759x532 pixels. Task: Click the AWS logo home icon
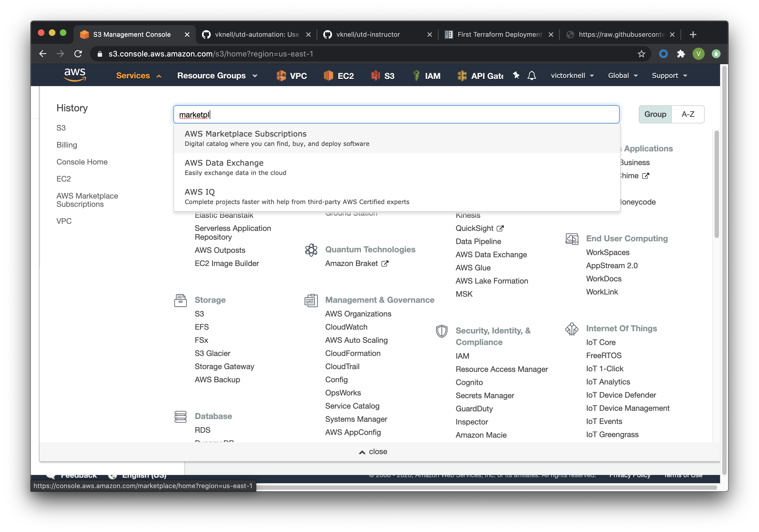(75, 75)
